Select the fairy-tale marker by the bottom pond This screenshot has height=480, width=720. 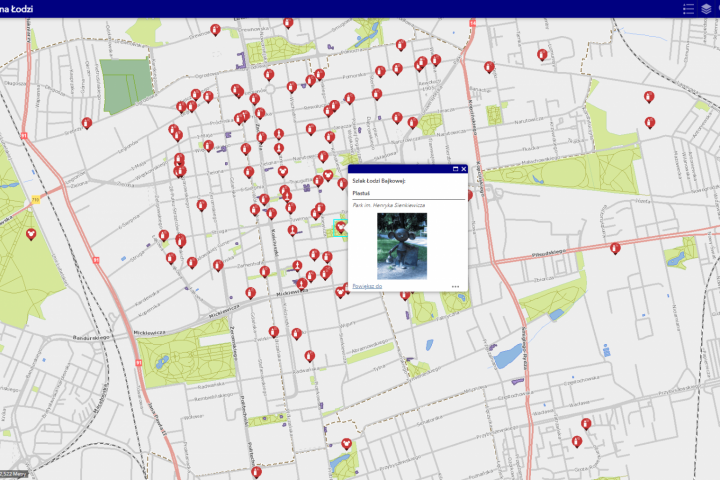[x=347, y=444]
